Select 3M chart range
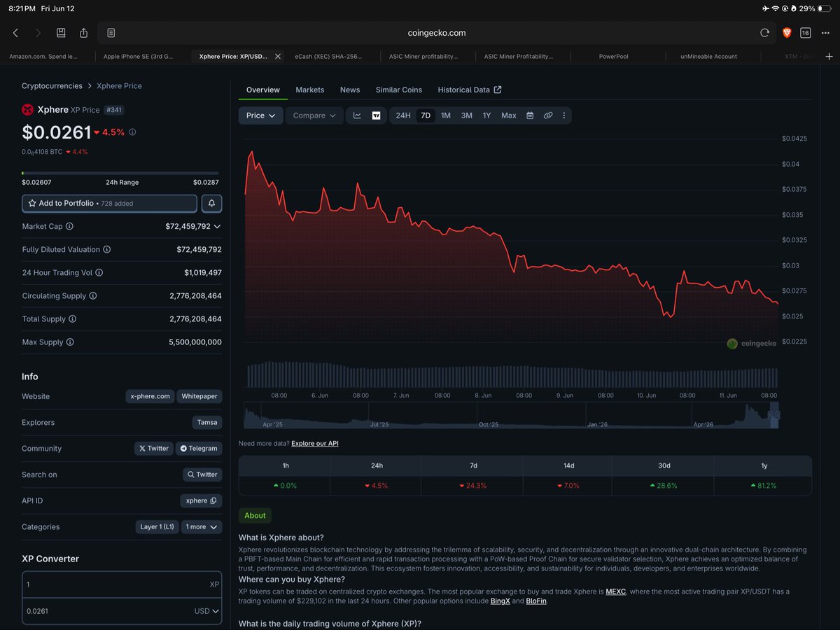 coord(466,115)
